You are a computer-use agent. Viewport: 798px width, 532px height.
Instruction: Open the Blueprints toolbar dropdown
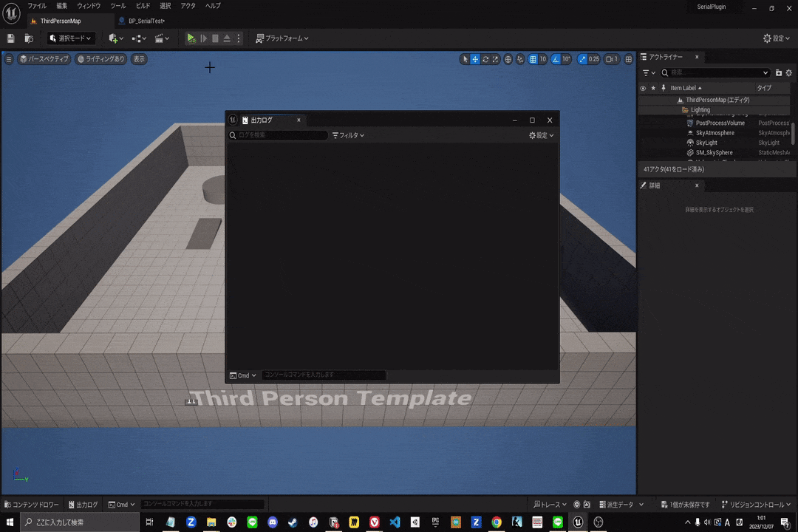tap(138, 38)
